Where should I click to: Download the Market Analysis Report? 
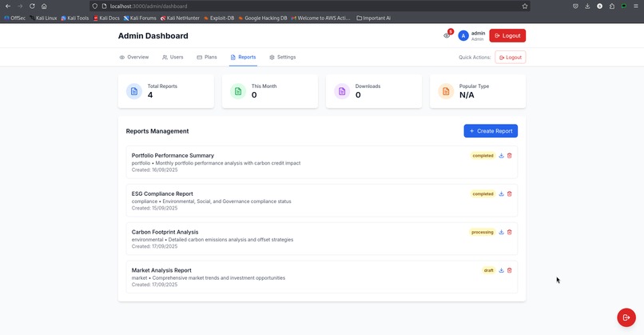click(x=501, y=270)
